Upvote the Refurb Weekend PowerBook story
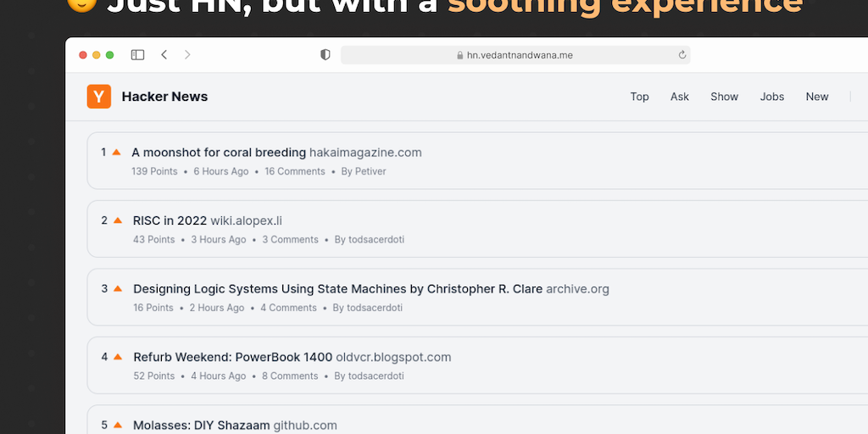This screenshot has width=868, height=434. (117, 357)
